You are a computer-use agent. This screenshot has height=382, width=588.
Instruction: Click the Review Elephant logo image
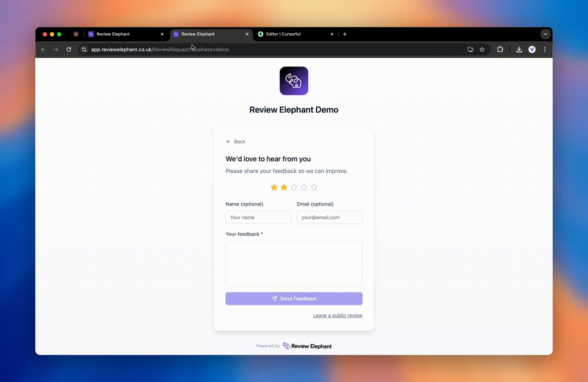(x=294, y=81)
